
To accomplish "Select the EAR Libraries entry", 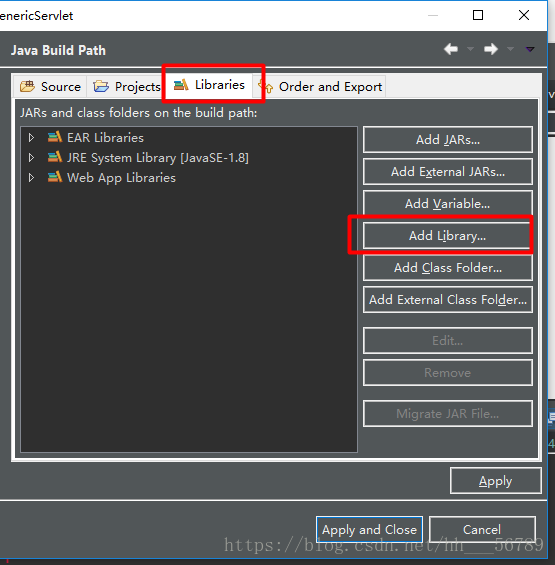I will coord(105,138).
